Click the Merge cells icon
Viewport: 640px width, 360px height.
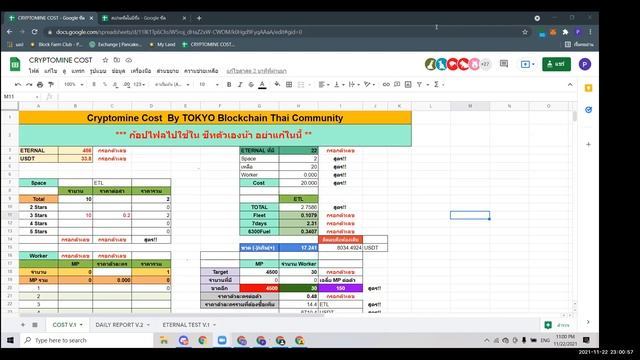[x=301, y=84]
